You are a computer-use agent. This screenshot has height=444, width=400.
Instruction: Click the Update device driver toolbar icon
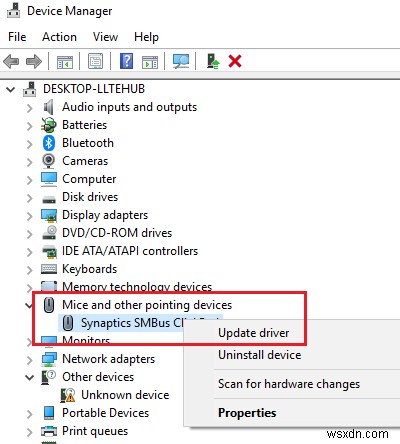click(x=213, y=61)
